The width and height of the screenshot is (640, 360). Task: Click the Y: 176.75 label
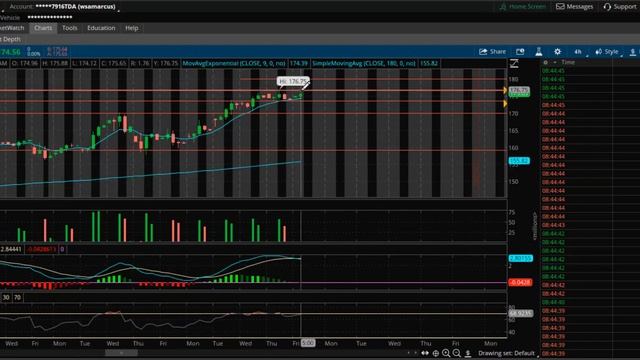tap(166, 63)
